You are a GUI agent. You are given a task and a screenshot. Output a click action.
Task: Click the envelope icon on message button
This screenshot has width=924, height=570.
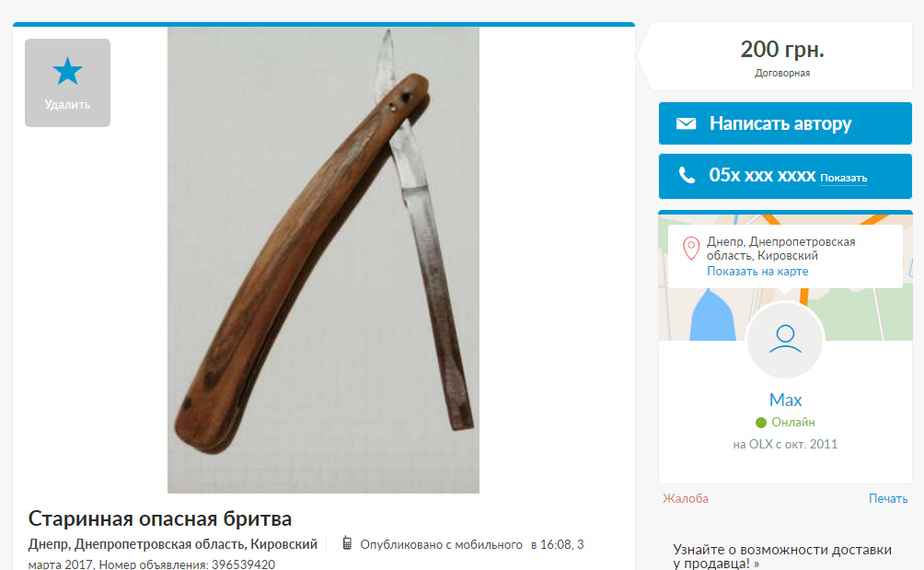(x=686, y=123)
